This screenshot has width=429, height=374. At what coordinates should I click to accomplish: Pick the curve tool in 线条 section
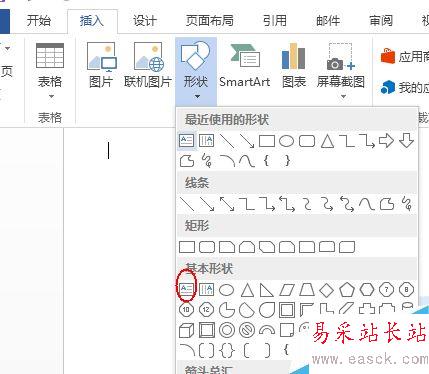click(367, 204)
